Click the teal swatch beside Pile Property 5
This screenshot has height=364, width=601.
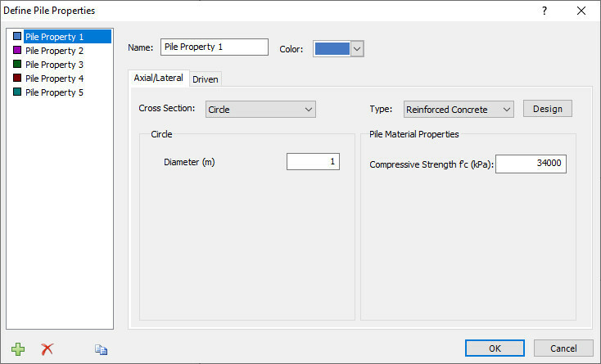point(17,92)
